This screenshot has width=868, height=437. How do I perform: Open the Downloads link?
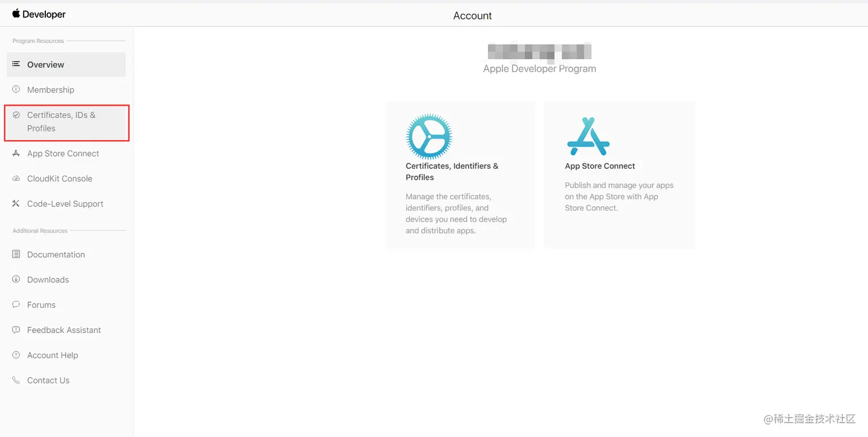click(x=48, y=280)
